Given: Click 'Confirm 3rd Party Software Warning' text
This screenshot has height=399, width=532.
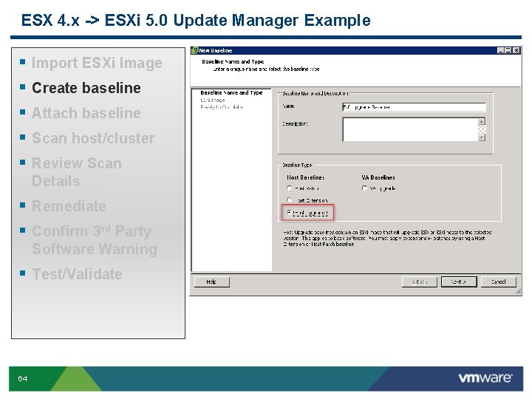Looking at the screenshot, I should (x=95, y=240).
